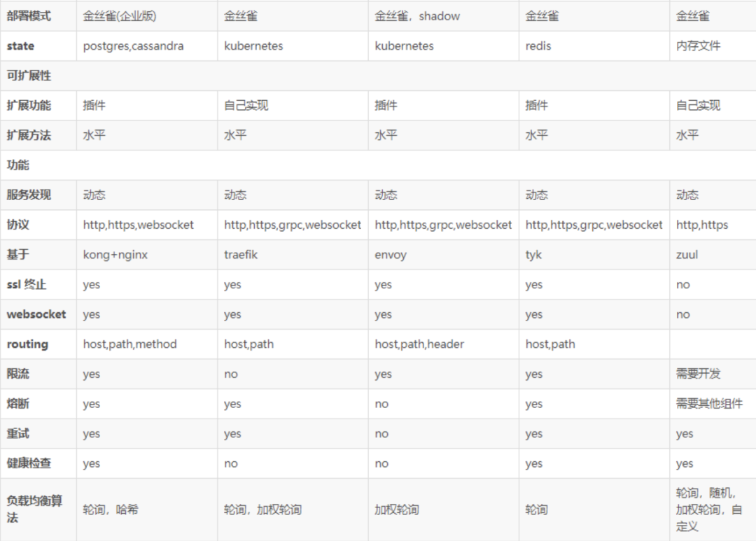选择 routing 行的 host,path,method 单元格
This screenshot has height=541, width=756.
click(126, 344)
